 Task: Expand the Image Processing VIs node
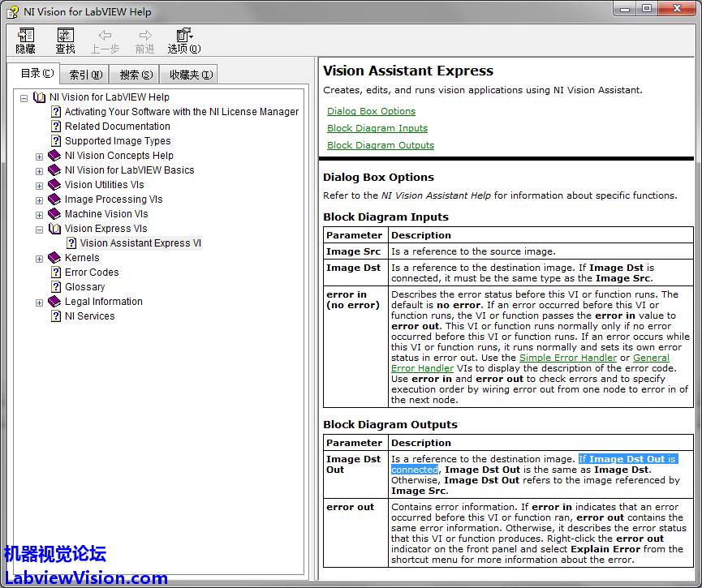click(x=39, y=200)
